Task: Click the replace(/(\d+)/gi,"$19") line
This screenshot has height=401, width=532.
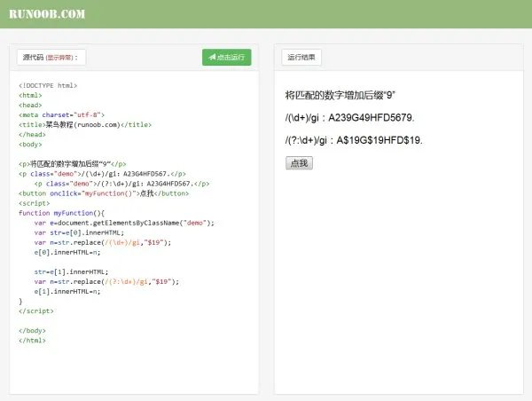Action: [103, 242]
